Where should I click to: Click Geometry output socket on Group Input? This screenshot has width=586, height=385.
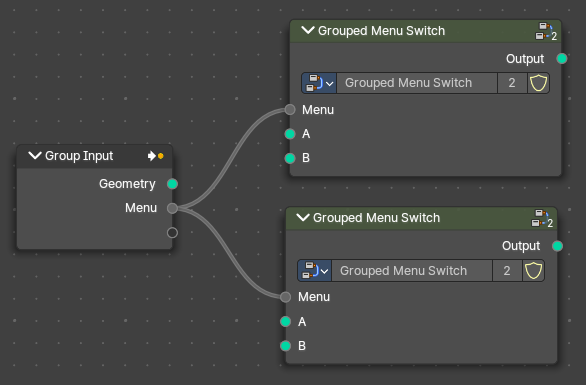click(172, 184)
